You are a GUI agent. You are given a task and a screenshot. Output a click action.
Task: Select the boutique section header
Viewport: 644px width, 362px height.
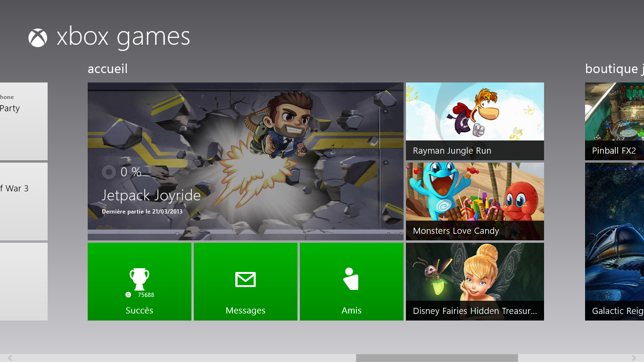tap(614, 69)
